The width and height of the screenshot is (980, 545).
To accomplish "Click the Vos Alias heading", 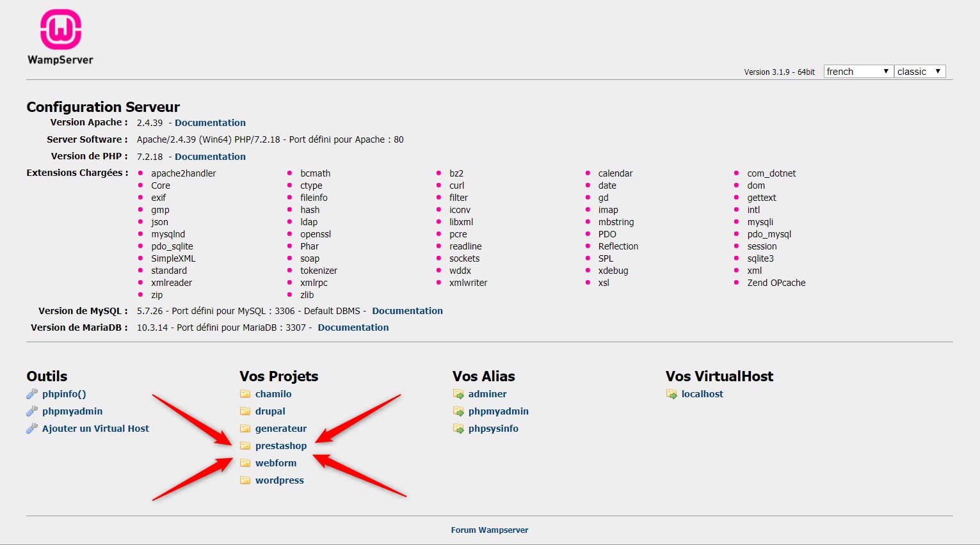I will 484,376.
